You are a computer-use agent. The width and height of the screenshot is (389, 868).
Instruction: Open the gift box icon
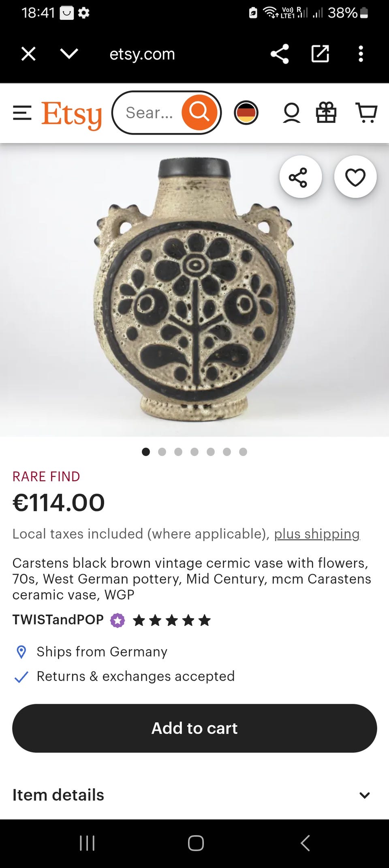[326, 112]
